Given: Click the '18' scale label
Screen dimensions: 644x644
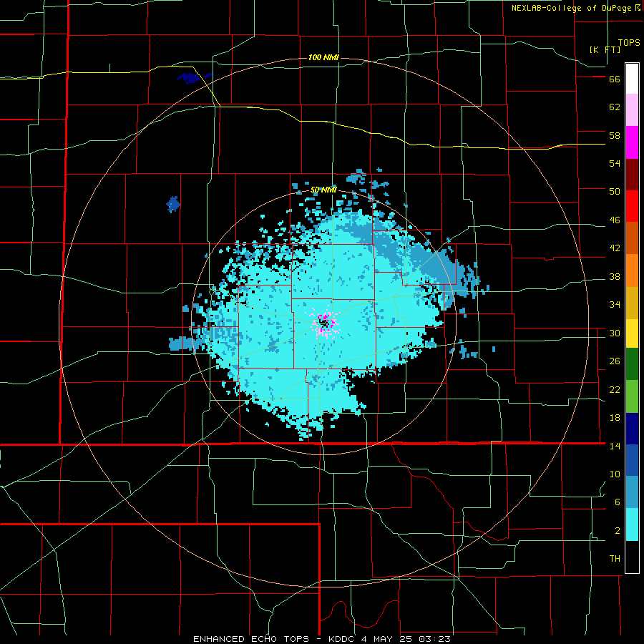Looking at the screenshot, I should [x=615, y=418].
